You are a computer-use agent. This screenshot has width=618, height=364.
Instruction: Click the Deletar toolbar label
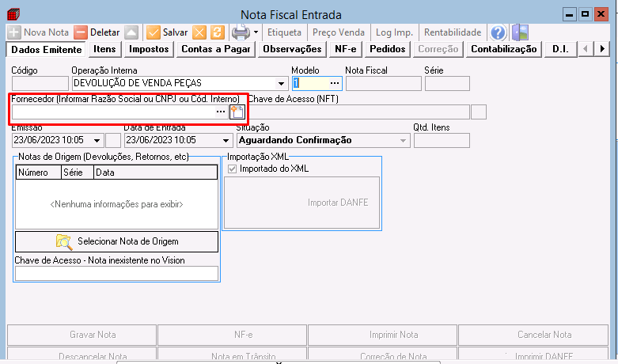pyautogui.click(x=104, y=32)
